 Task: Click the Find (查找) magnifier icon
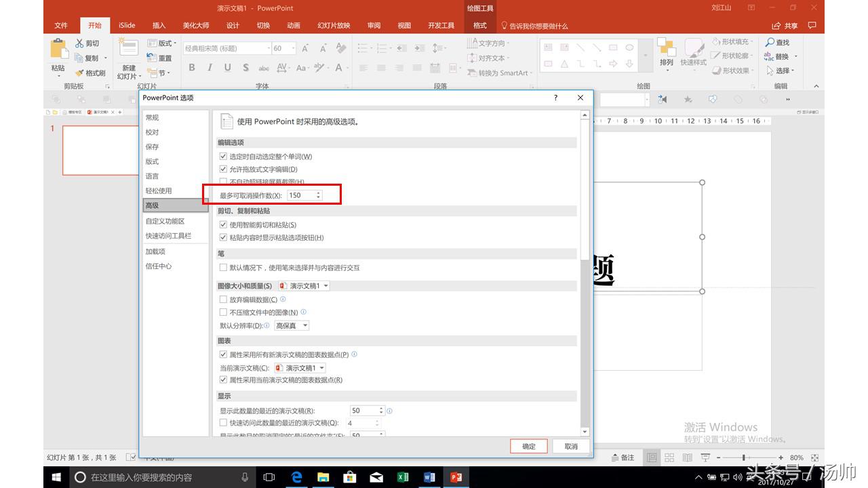click(770, 43)
